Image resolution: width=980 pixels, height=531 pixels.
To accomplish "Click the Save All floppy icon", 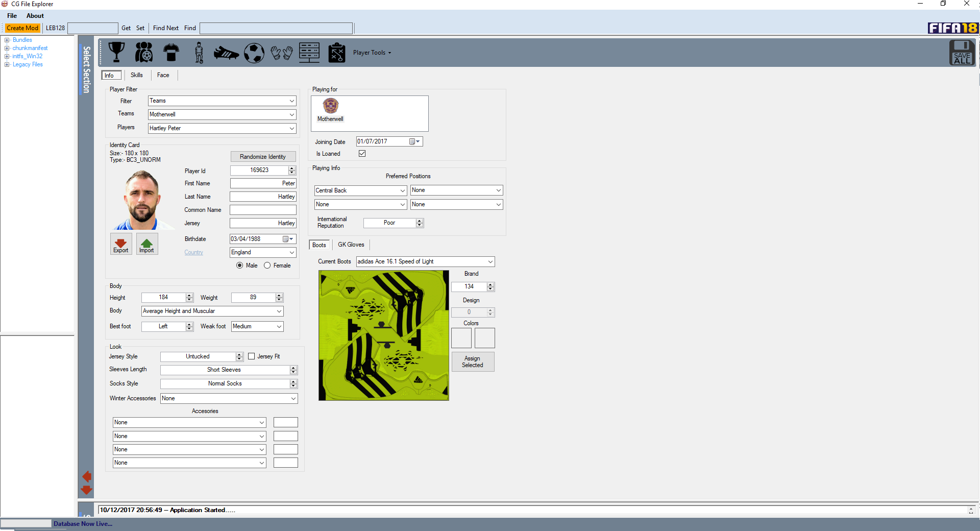I will point(962,53).
